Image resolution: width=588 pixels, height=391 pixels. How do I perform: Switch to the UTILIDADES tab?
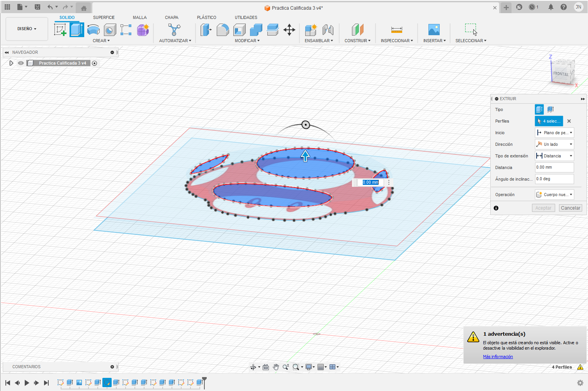(246, 17)
